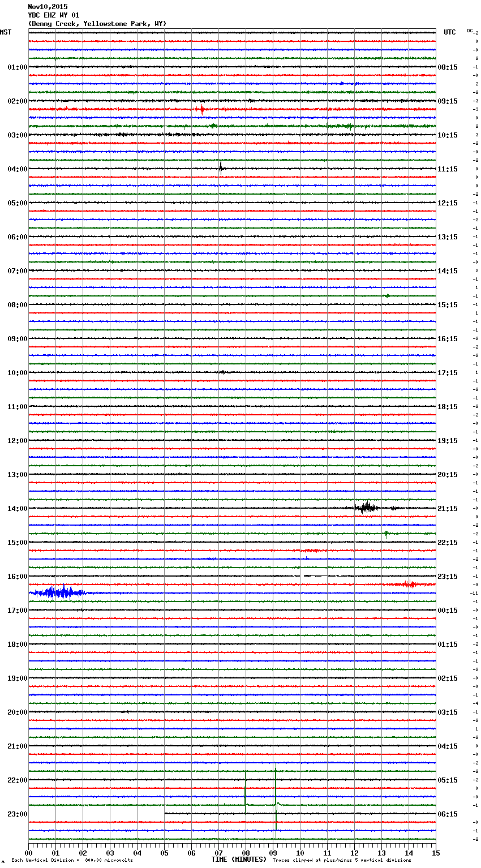Select the 16:00 MST time label
The image size is (481, 868).
pyautogui.click(x=18, y=577)
